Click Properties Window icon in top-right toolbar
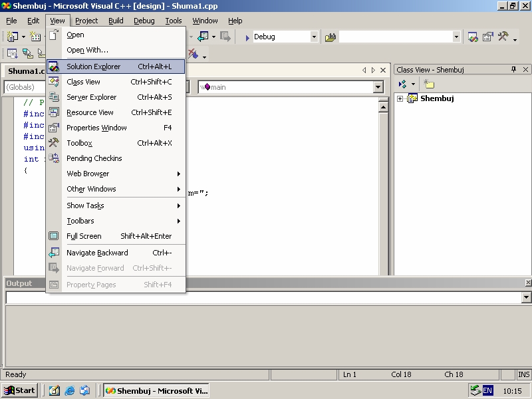This screenshot has height=399, width=532. 488,37
